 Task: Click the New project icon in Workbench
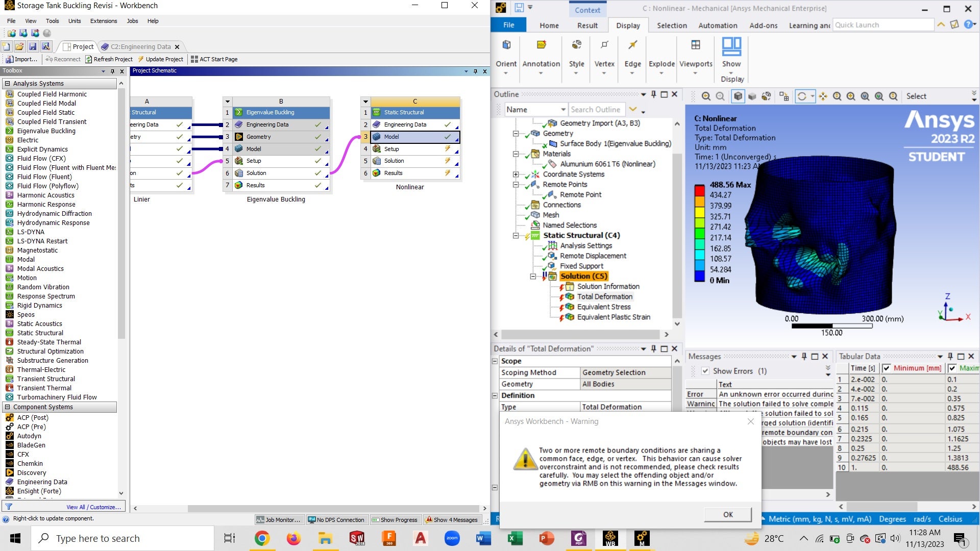[7, 46]
